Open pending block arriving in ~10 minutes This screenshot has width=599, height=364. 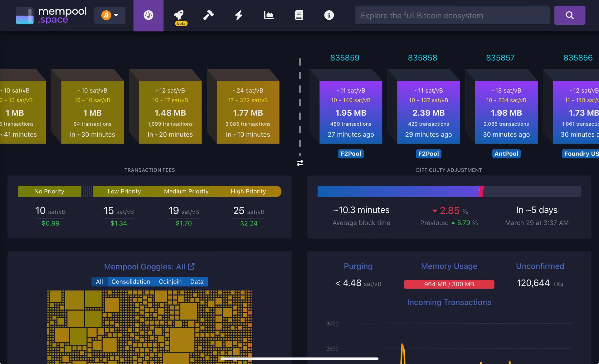coord(248,112)
